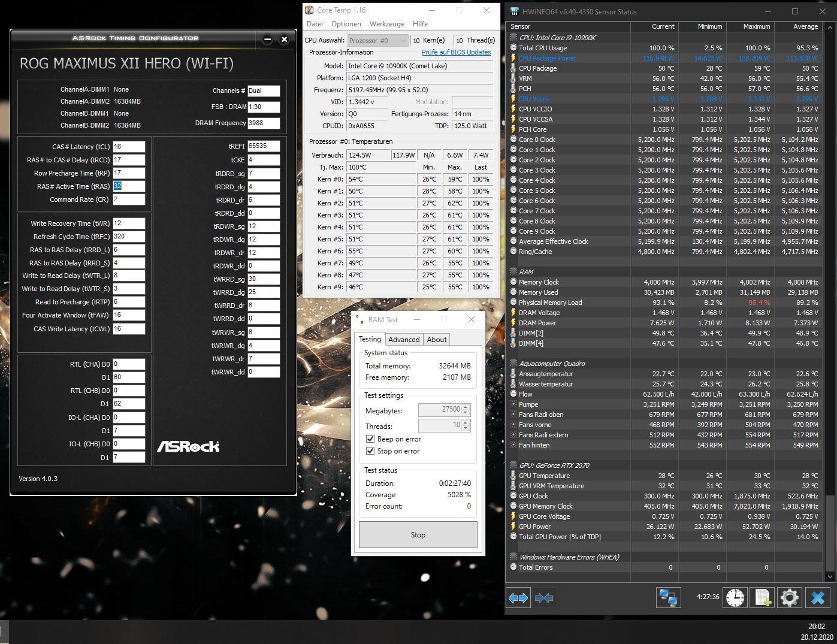Click the icon beside Memory Clock row
The image size is (837, 644).
[x=513, y=282]
